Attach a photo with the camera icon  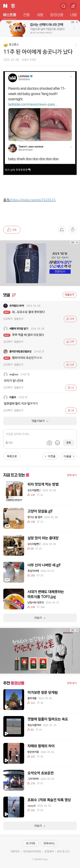click(x=49, y=443)
